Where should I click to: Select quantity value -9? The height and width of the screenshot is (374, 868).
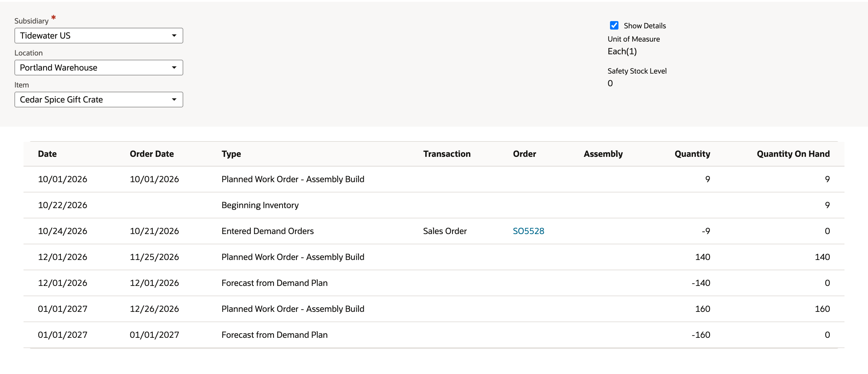pos(706,231)
